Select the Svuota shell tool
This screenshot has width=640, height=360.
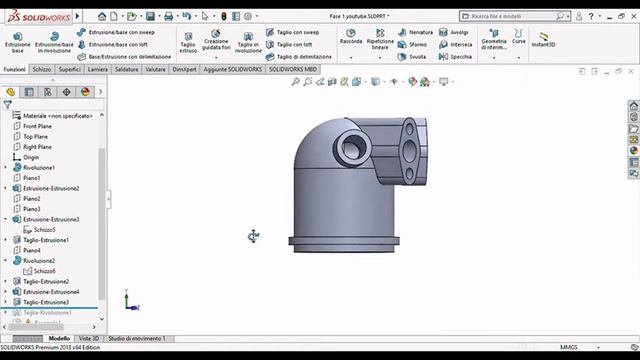tap(412, 57)
